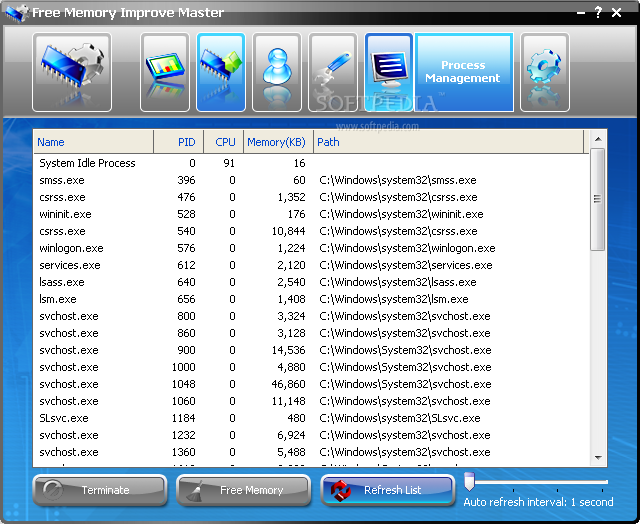
Task: Click the scrollbar down arrow
Action: coord(598,458)
